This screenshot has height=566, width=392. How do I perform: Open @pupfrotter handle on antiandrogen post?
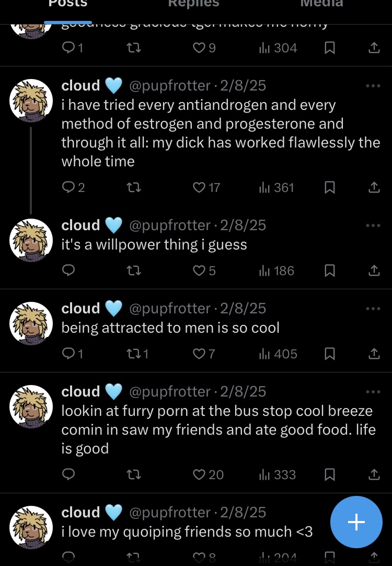(x=169, y=85)
